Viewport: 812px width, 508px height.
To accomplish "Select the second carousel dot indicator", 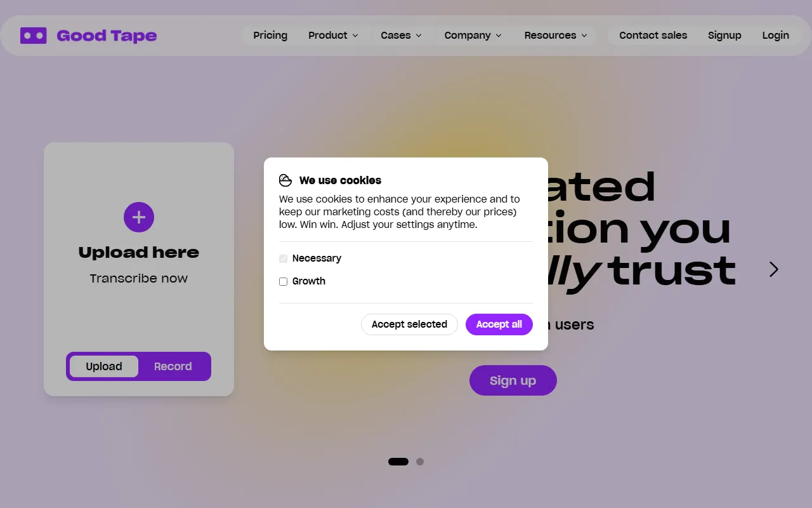I will pyautogui.click(x=420, y=462).
